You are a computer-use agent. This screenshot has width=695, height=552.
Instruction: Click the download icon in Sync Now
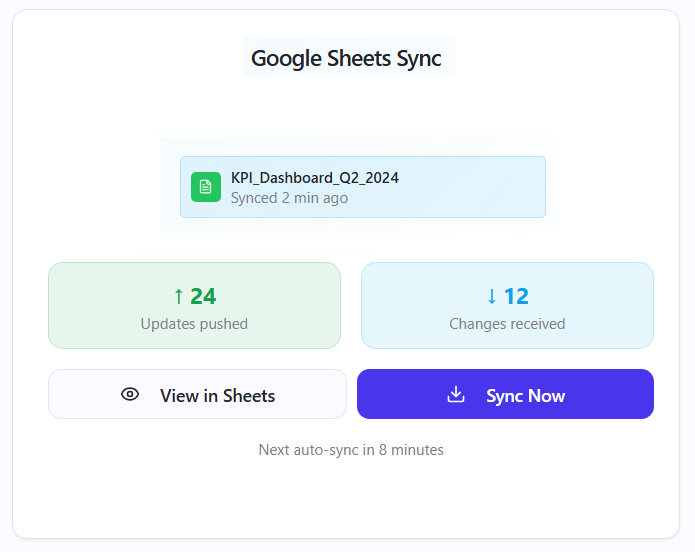(x=456, y=394)
